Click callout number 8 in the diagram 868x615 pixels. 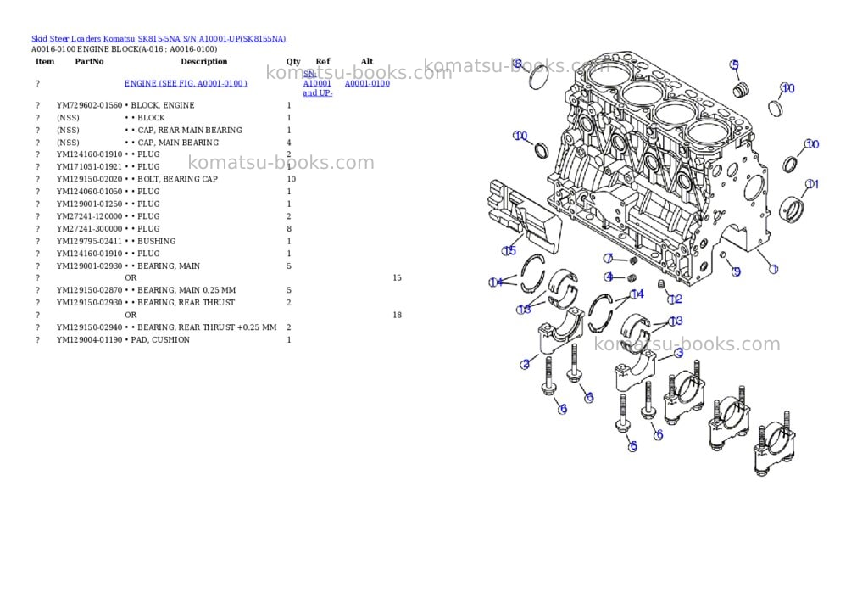(x=518, y=64)
